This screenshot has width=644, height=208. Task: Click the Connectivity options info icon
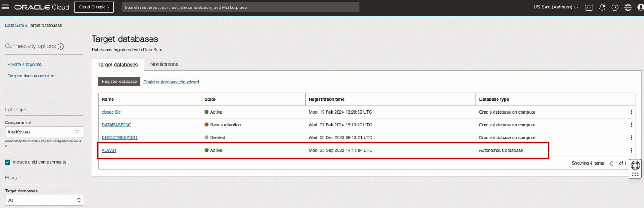(61, 47)
